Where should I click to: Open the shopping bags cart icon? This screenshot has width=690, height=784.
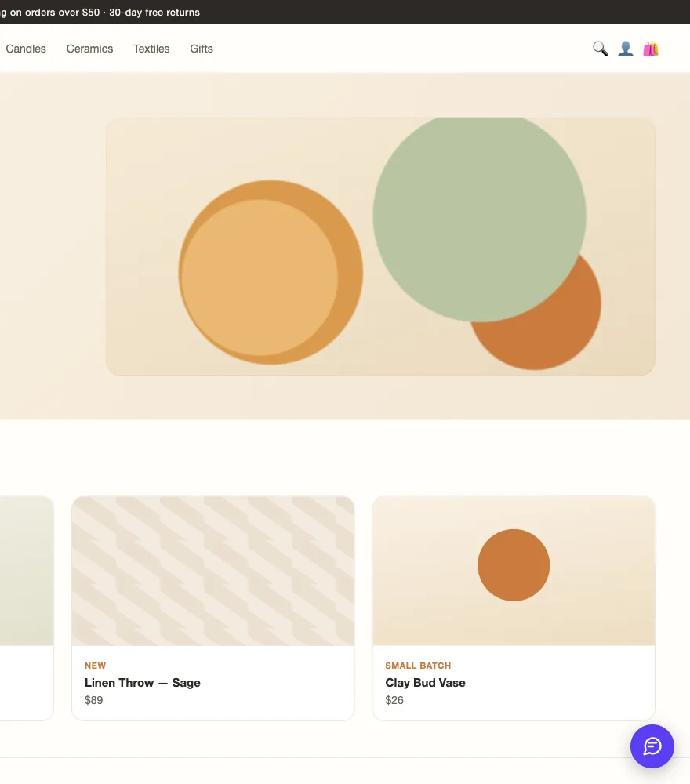pyautogui.click(x=651, y=49)
